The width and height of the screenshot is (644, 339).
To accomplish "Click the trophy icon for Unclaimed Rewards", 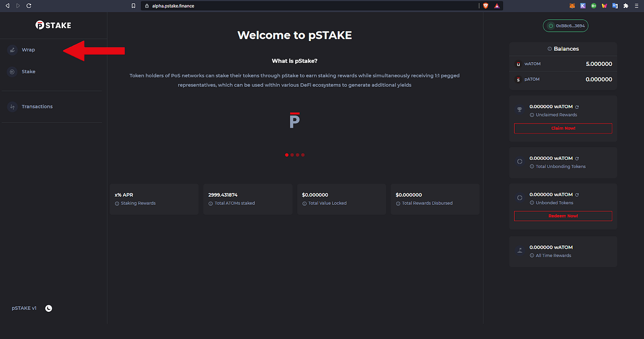I will [520, 110].
